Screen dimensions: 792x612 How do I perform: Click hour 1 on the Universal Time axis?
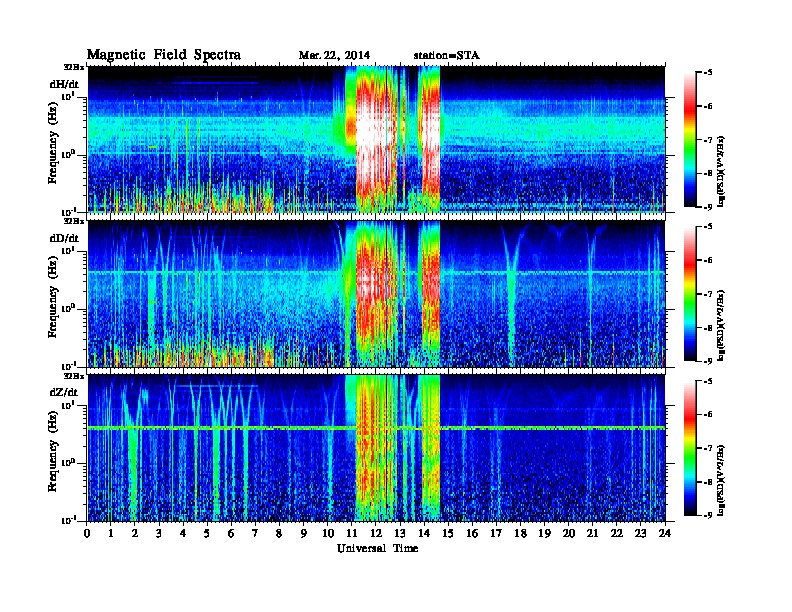tap(111, 533)
